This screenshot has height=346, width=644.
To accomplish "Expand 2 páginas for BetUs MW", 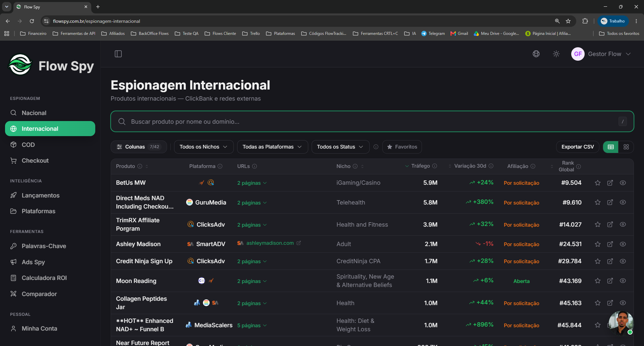I will (x=252, y=183).
